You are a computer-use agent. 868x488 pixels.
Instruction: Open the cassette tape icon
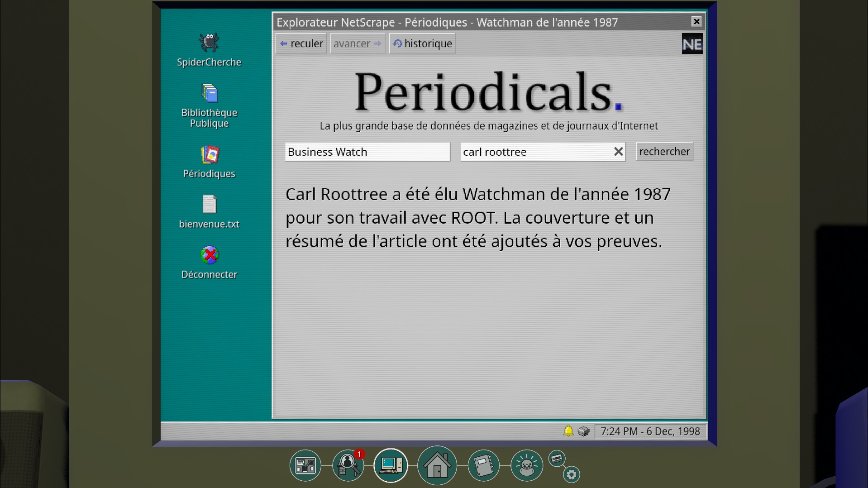pyautogui.click(x=557, y=459)
